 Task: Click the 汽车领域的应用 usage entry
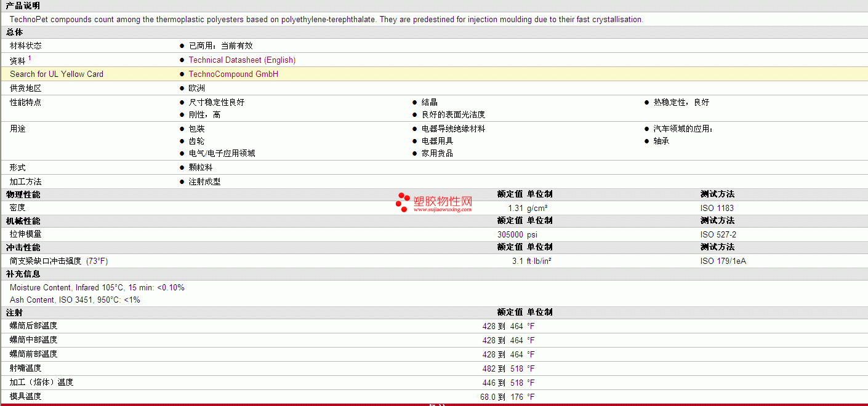click(x=683, y=129)
